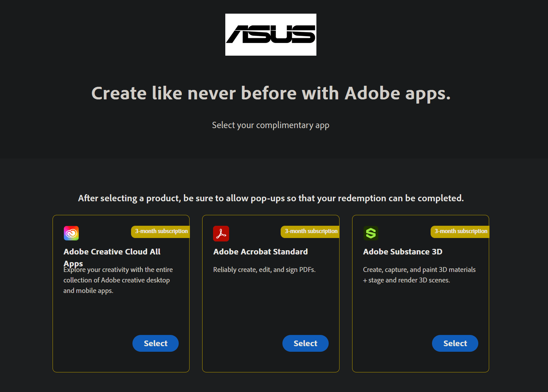
Task: Click Substance 3D 3-month subscription badge
Action: [x=460, y=231]
